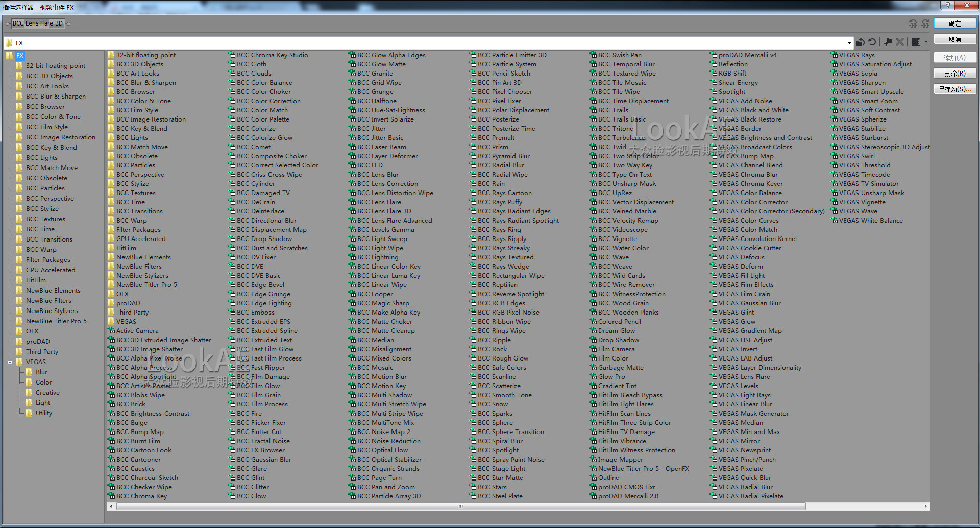Click the 删除(R) remove button
The width and height of the screenshot is (980, 528).
[x=955, y=74]
